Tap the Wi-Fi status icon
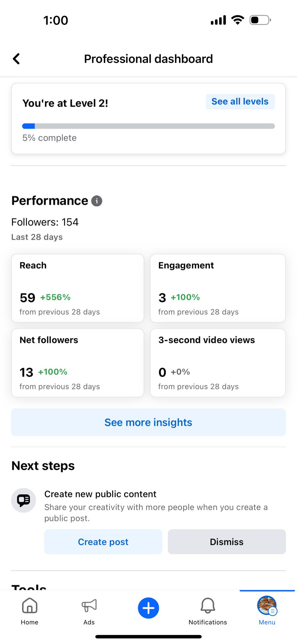The height and width of the screenshot is (644, 297). [238, 20]
